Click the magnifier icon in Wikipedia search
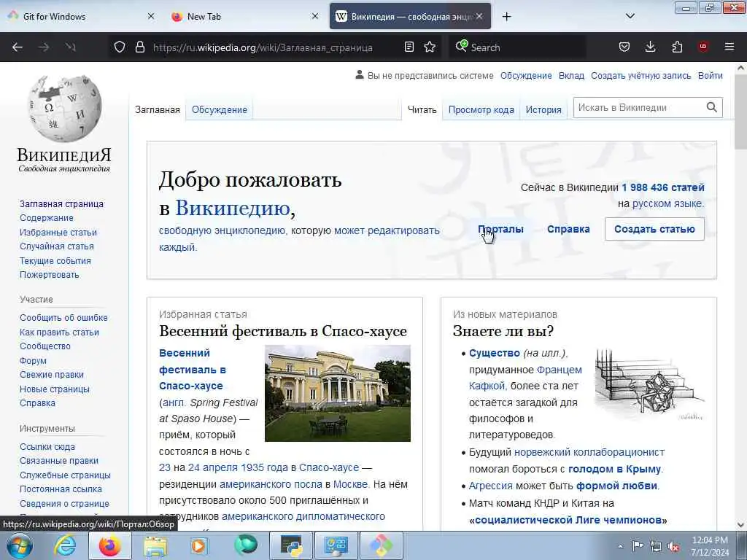This screenshot has height=560, width=747. (x=712, y=108)
